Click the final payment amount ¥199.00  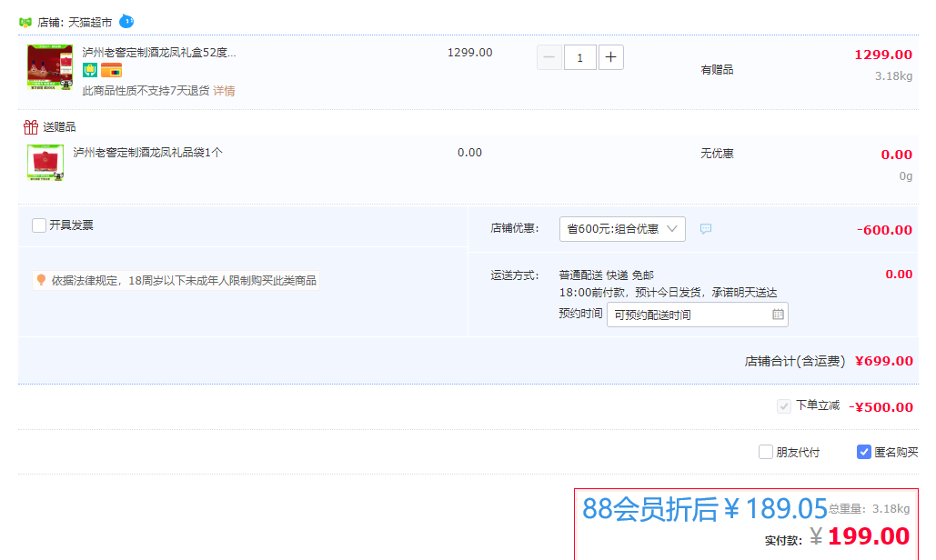pos(860,536)
